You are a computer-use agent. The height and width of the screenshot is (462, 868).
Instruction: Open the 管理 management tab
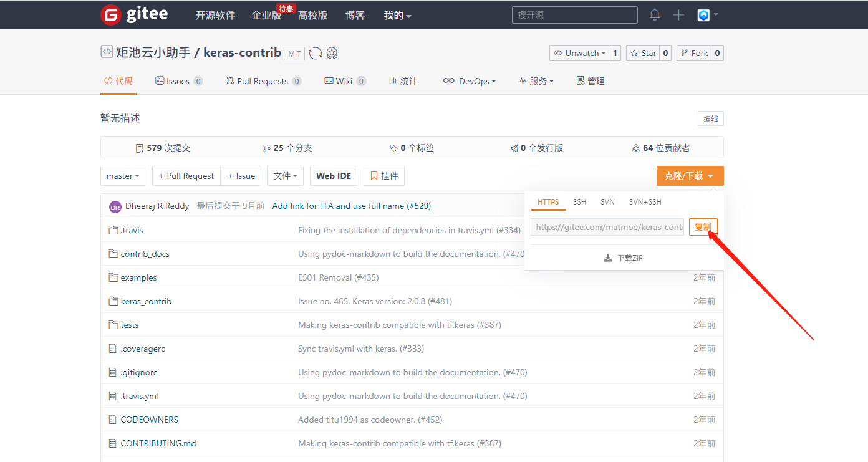(591, 81)
